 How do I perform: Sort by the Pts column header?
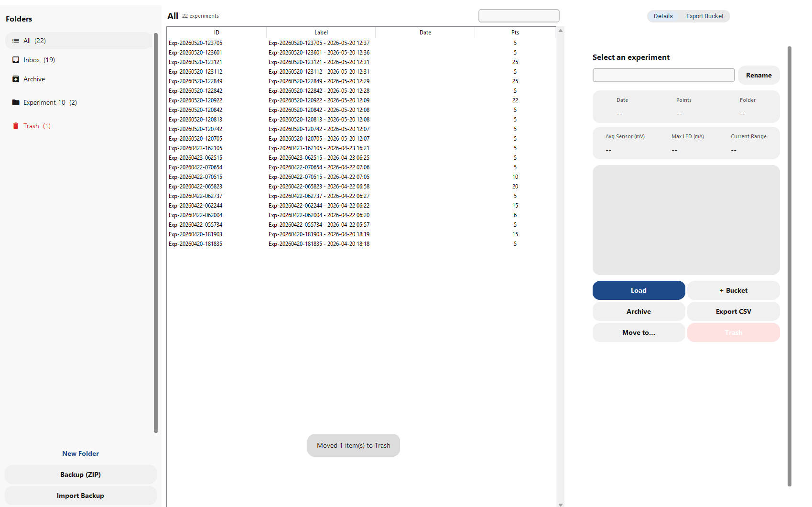click(x=515, y=33)
